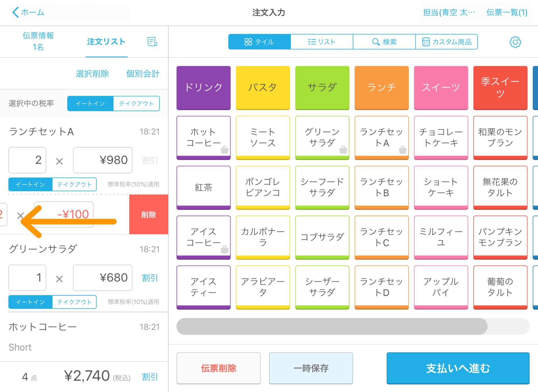Add アラビアータ tile
Image resolution: width=538 pixels, height=392 pixels.
pyautogui.click(x=263, y=287)
